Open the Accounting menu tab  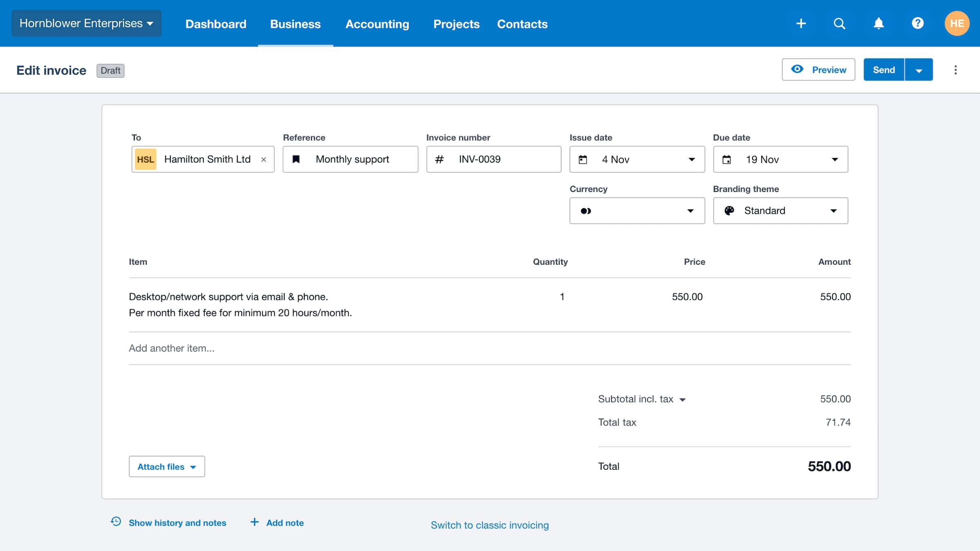[x=377, y=23]
